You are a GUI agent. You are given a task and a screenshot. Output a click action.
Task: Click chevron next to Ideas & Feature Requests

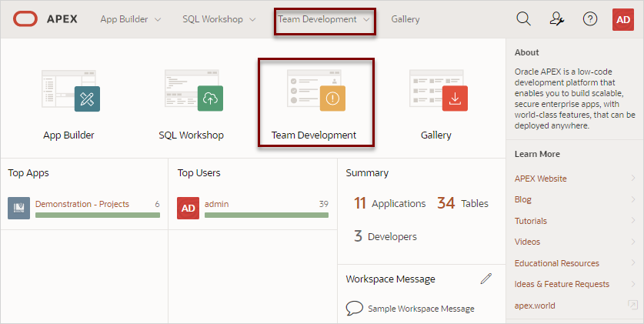tap(633, 284)
